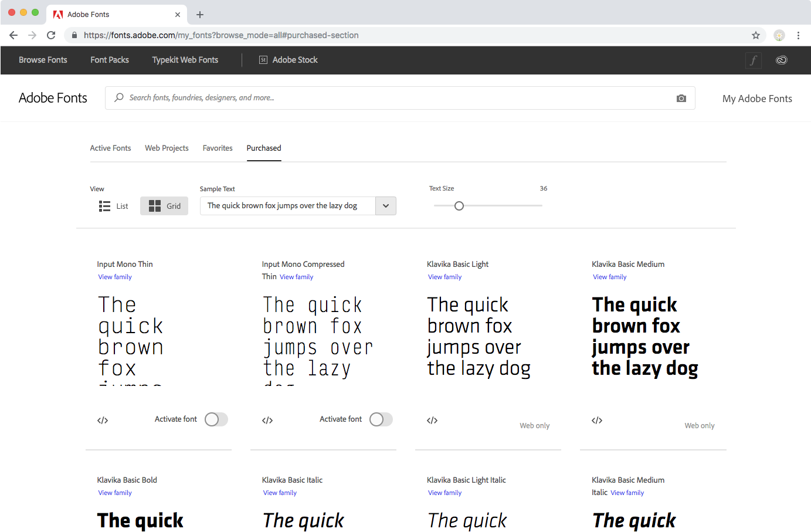Switch to List view
This screenshot has height=532, width=811.
[x=114, y=206]
